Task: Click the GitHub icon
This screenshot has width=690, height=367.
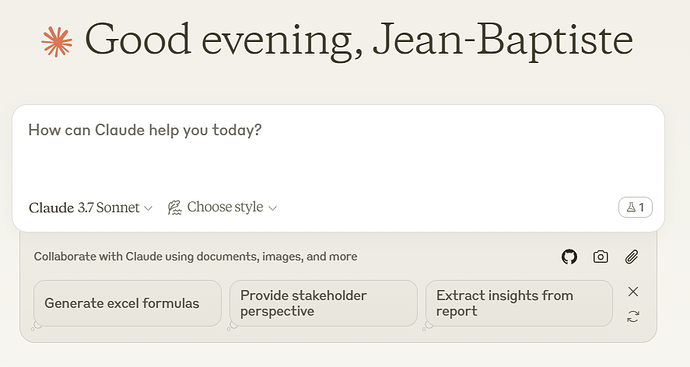Action: [x=569, y=257]
